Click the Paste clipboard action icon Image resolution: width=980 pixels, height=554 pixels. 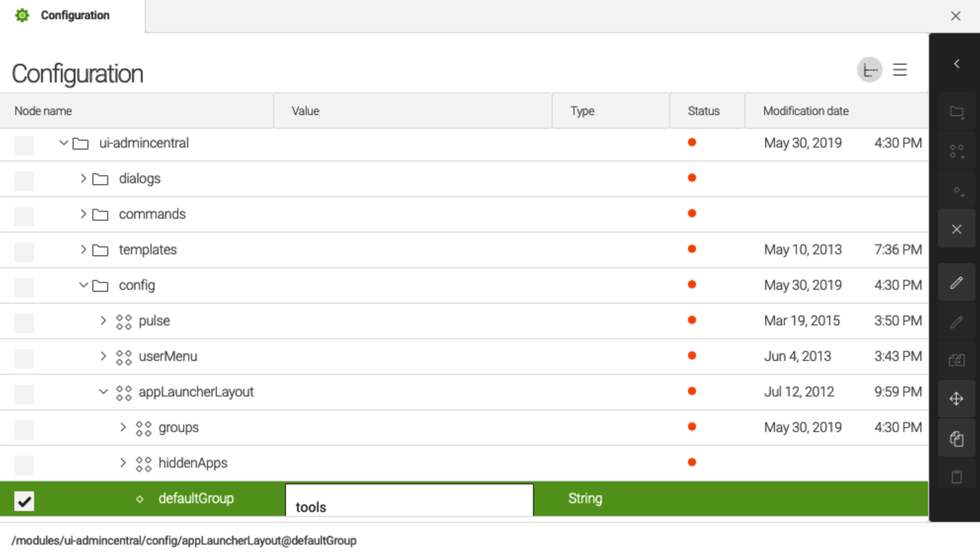coord(957,476)
